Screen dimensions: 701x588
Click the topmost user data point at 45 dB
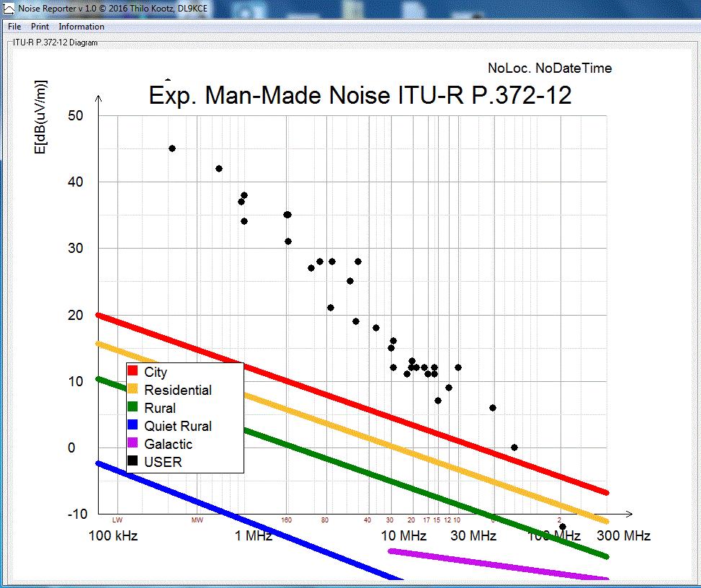pos(172,148)
